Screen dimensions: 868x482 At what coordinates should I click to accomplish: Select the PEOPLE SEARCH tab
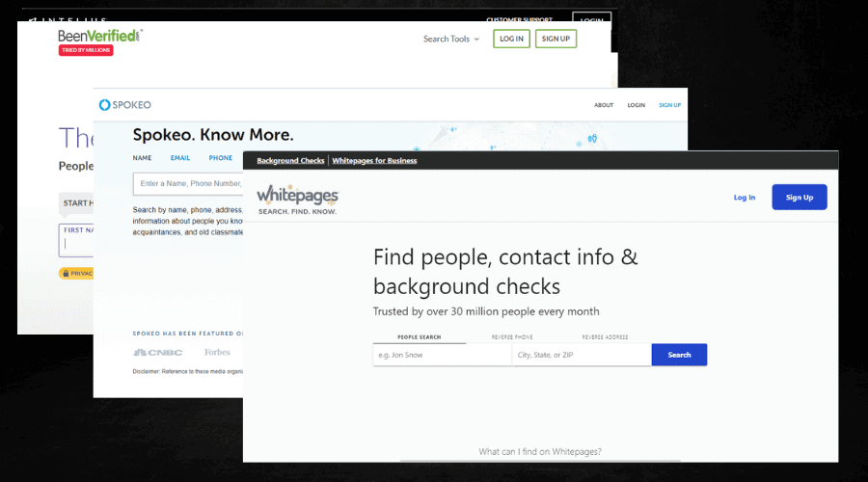420,336
